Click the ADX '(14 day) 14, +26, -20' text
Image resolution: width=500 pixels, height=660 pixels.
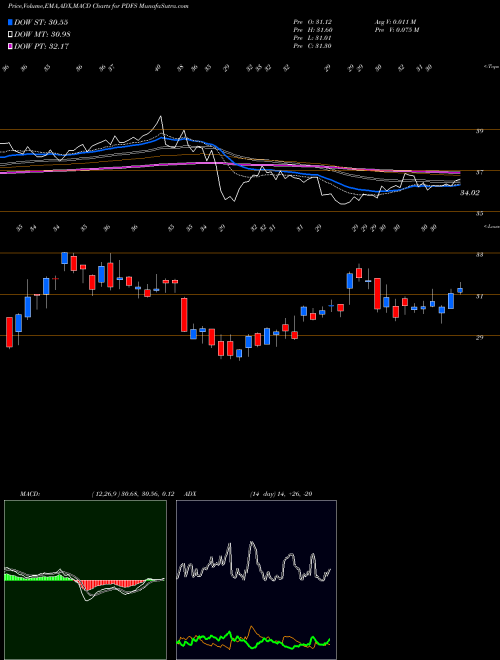tap(281, 494)
